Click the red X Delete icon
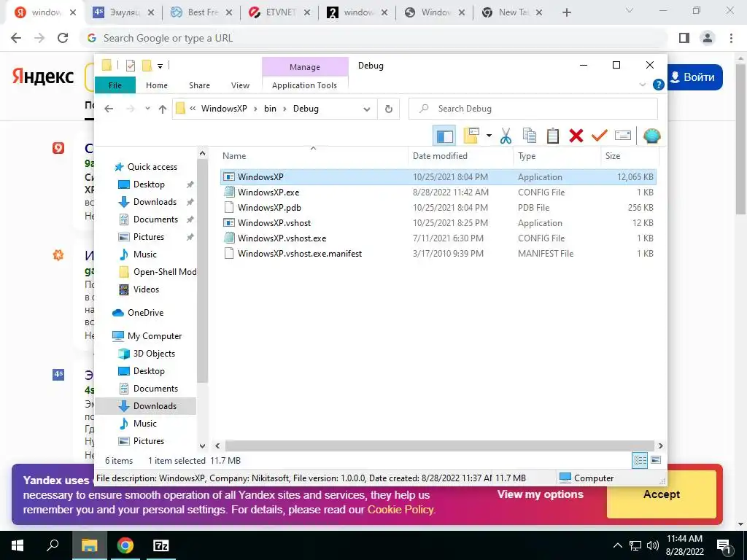Image resolution: width=747 pixels, height=560 pixels. 576,136
